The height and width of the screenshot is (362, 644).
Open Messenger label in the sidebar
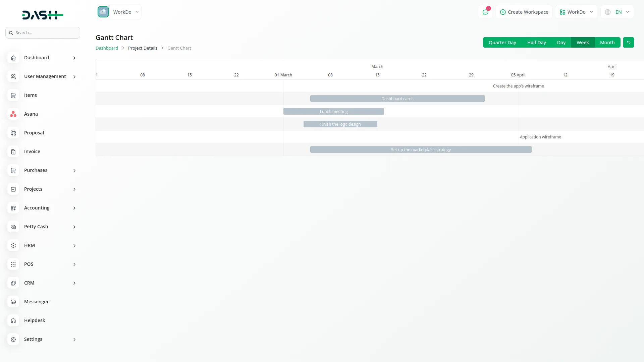coord(36,302)
